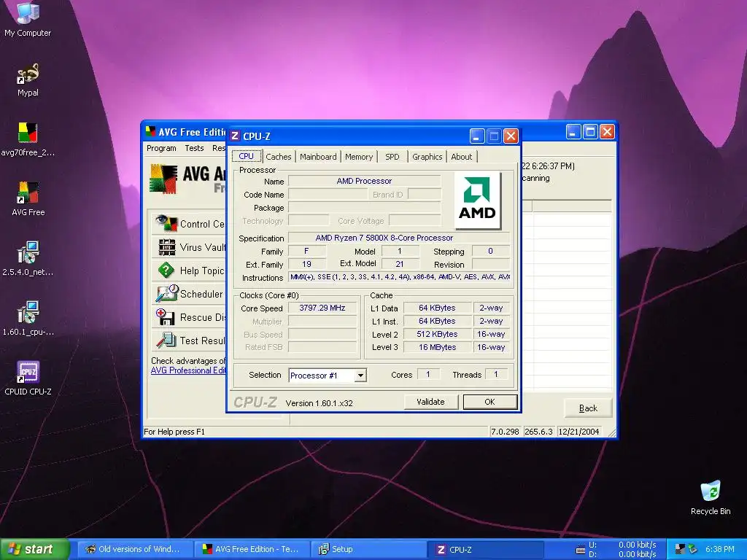Viewport: 747px width, 560px height.
Task: Click the Ext. Model value 21
Action: coord(400,264)
